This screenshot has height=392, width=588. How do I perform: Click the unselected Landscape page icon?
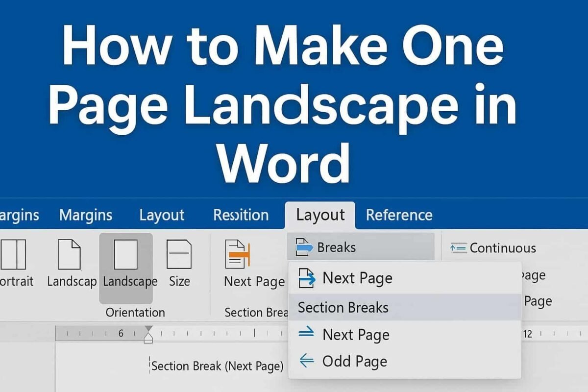[x=69, y=254]
